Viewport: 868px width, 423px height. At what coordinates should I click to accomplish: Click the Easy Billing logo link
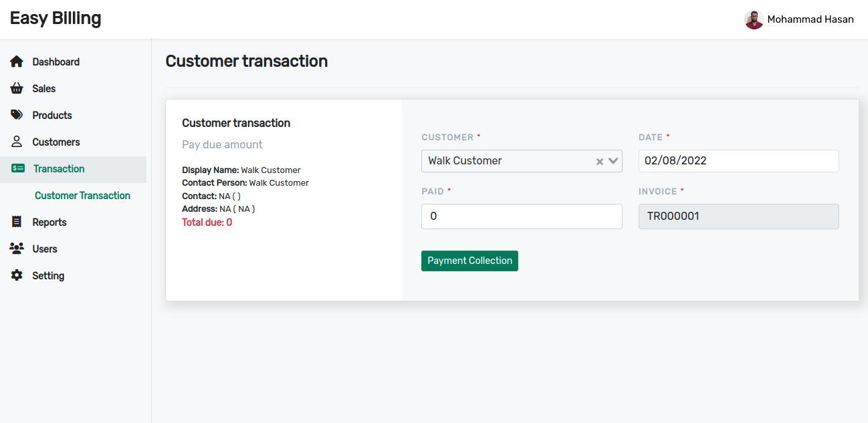[x=56, y=18]
